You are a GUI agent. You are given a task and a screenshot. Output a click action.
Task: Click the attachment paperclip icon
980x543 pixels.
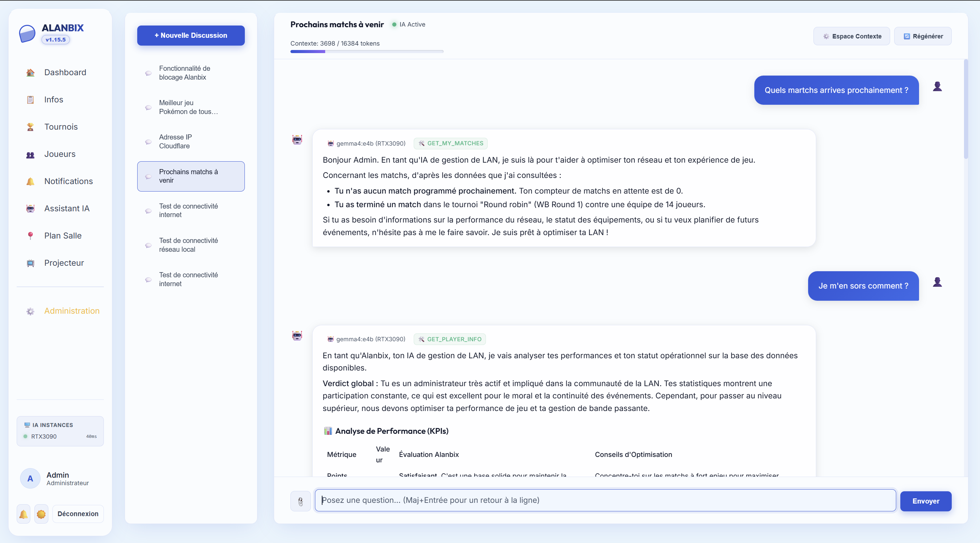tap(301, 501)
